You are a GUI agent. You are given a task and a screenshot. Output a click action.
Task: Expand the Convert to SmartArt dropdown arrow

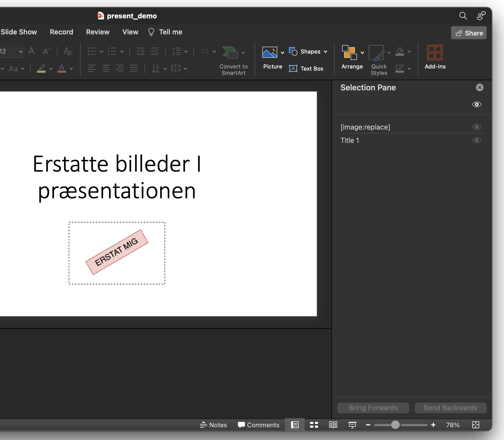pyautogui.click(x=243, y=53)
